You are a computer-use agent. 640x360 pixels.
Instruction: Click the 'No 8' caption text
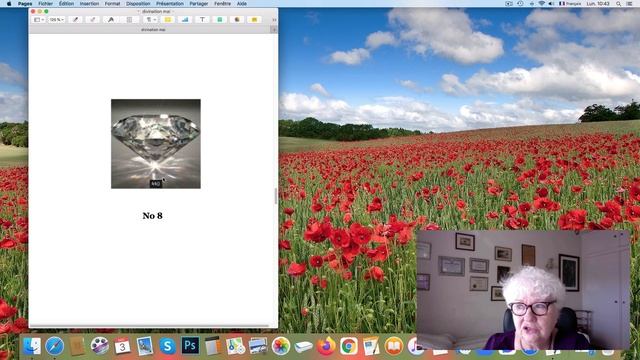pos(153,216)
